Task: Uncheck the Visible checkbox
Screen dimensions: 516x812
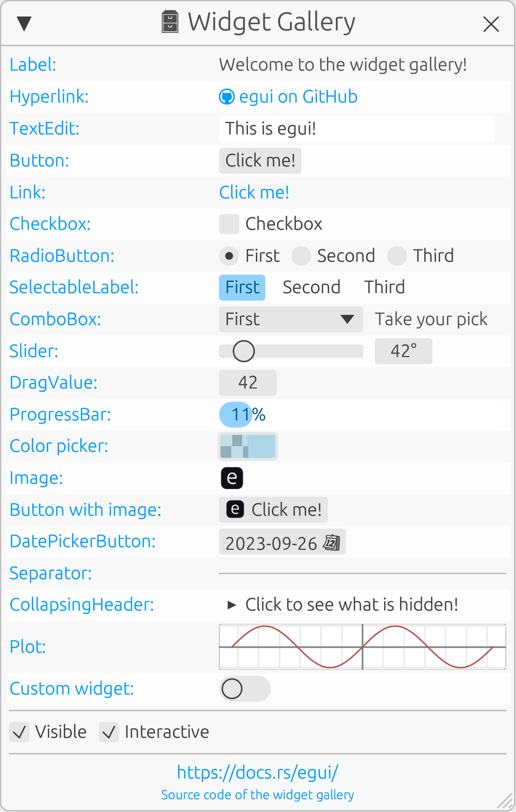Action: coord(20,732)
